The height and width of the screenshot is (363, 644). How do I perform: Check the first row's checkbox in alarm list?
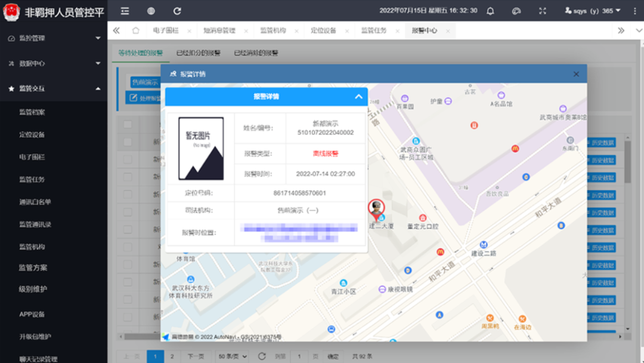(x=127, y=141)
